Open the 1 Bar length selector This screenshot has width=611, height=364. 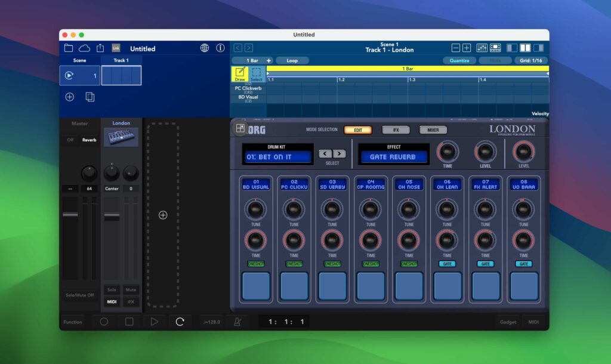click(254, 60)
